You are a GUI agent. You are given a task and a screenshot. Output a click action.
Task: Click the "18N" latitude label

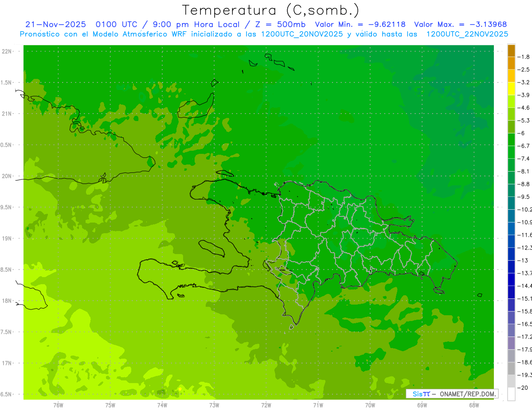[7, 301]
